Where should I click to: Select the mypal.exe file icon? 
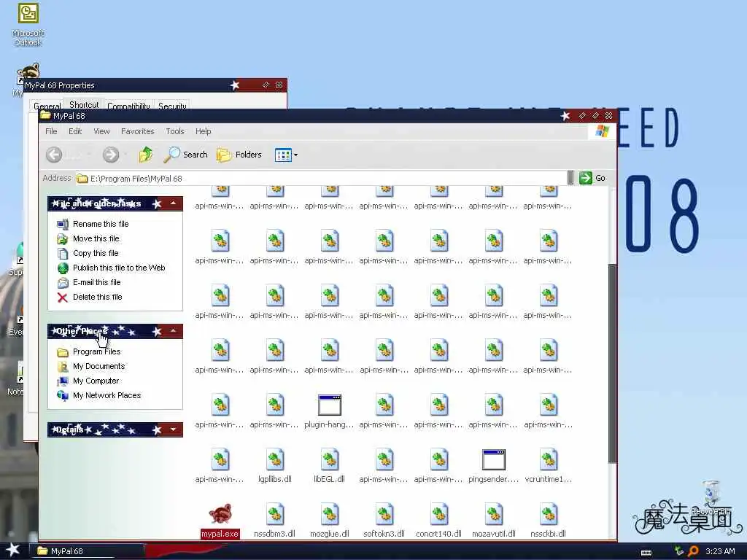click(x=220, y=516)
